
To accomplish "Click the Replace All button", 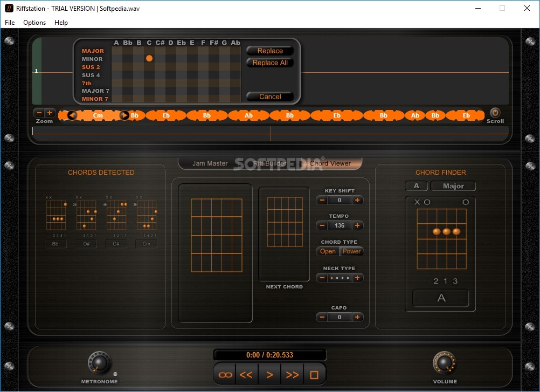I will tap(270, 63).
